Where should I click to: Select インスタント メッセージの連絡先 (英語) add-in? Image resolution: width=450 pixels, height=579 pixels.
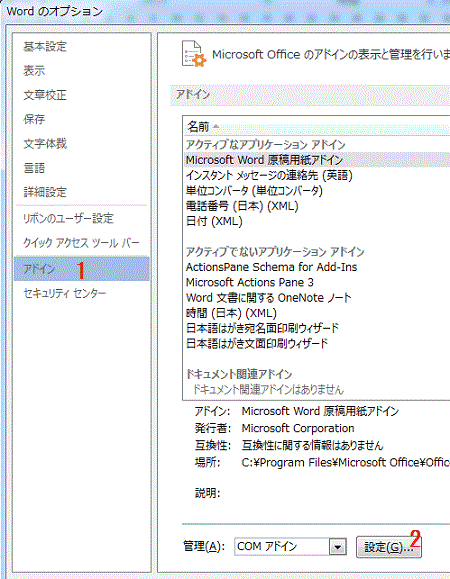click(x=269, y=175)
